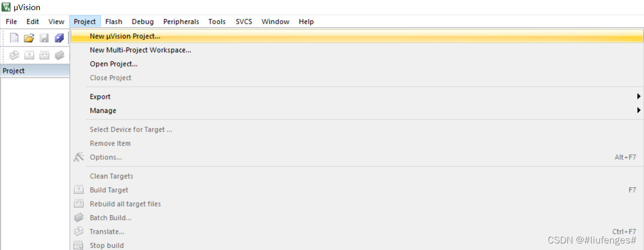Click Batch Build... text entry

pyautogui.click(x=110, y=218)
